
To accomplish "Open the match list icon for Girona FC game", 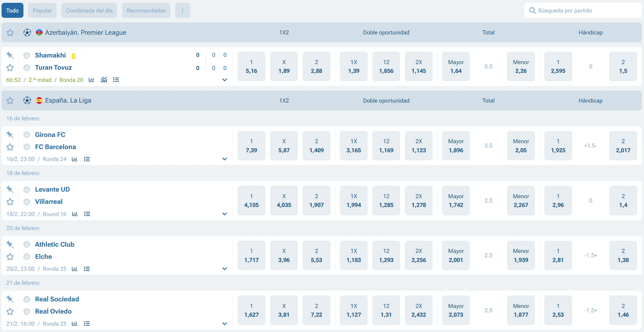I will tap(87, 159).
